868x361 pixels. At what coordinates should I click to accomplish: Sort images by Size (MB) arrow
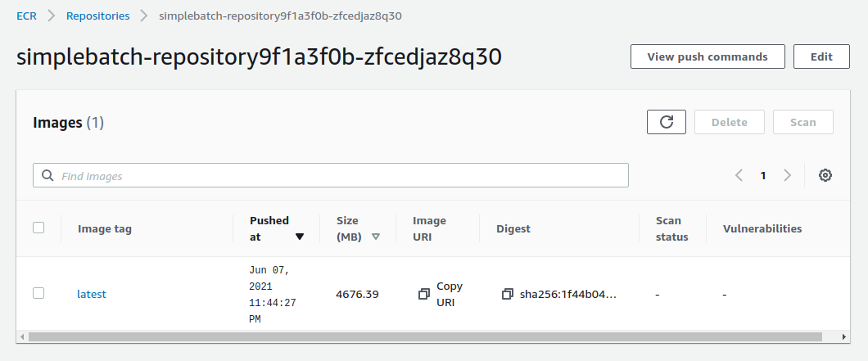pos(376,237)
